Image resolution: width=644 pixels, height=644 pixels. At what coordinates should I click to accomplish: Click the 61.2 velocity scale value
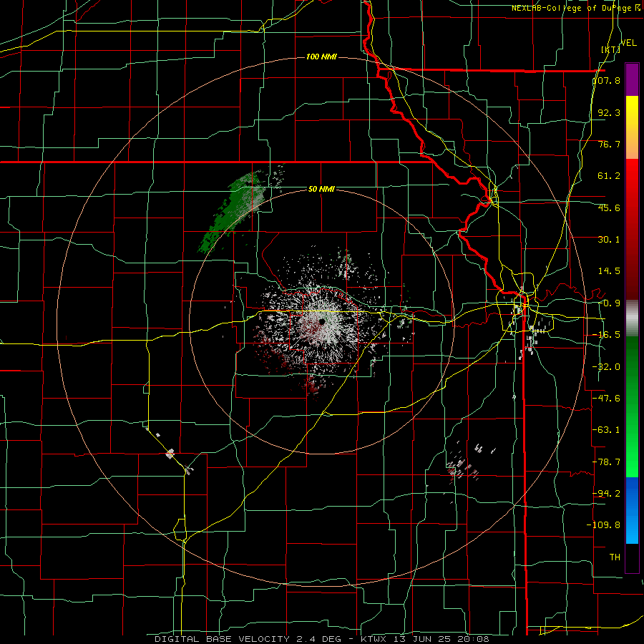coord(609,176)
